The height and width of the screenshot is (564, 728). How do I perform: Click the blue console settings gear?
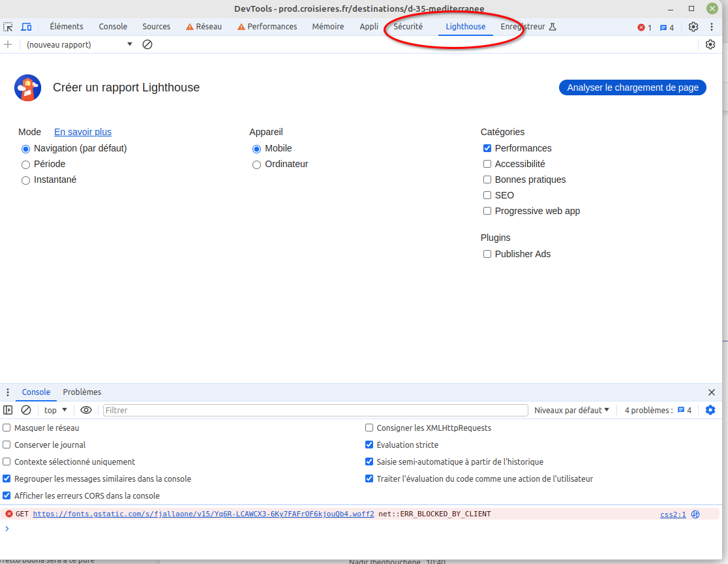pyautogui.click(x=710, y=410)
